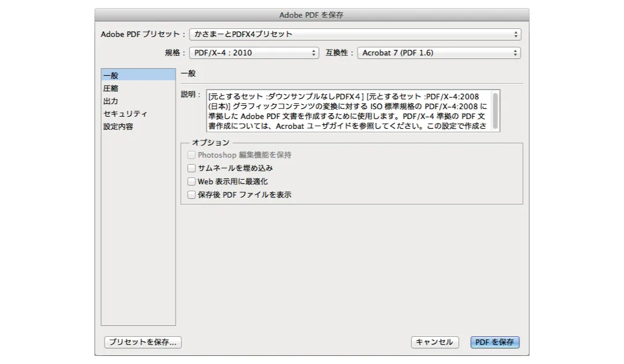
Task: Click the Adobe PDF を保存 title bar text
Action: (x=311, y=15)
